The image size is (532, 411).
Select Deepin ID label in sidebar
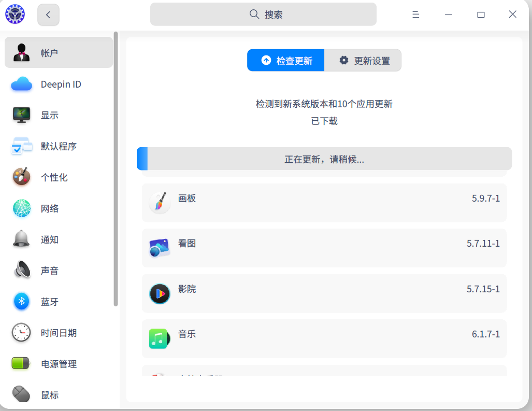pyautogui.click(x=61, y=84)
